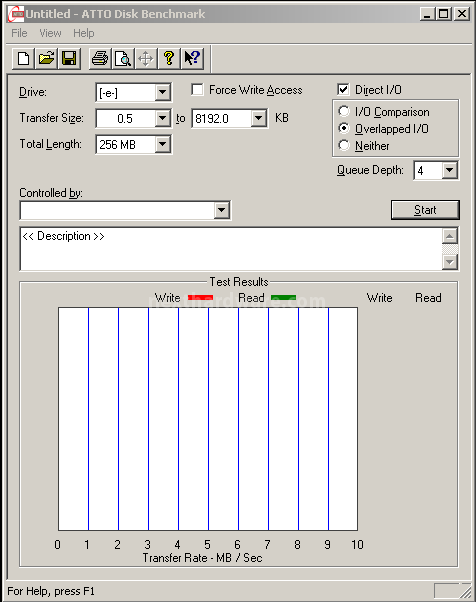Click the red Write legend swatch

coord(200,298)
